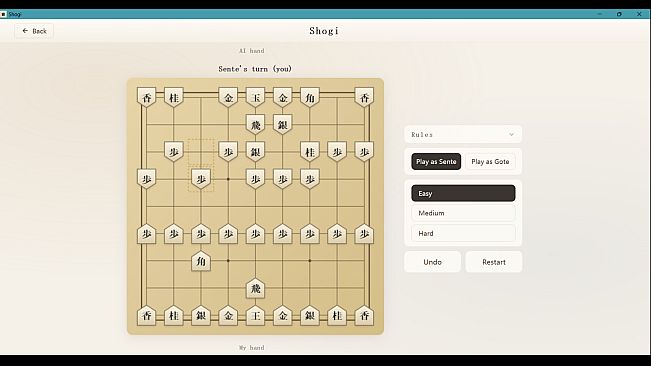Click Gote's knight (桂) on the top rank
Image resolution: width=651 pixels, height=366 pixels.
point(174,98)
